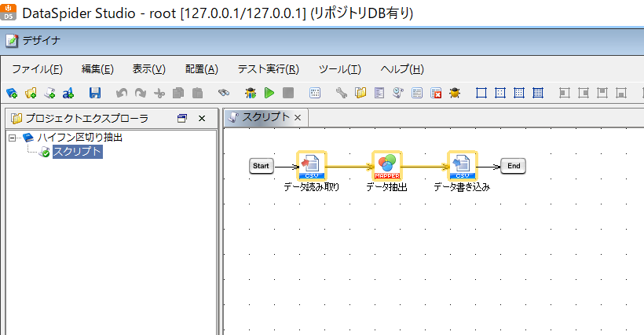The height and width of the screenshot is (335, 644).
Task: Click the scissors cut icon
Action: point(159,94)
